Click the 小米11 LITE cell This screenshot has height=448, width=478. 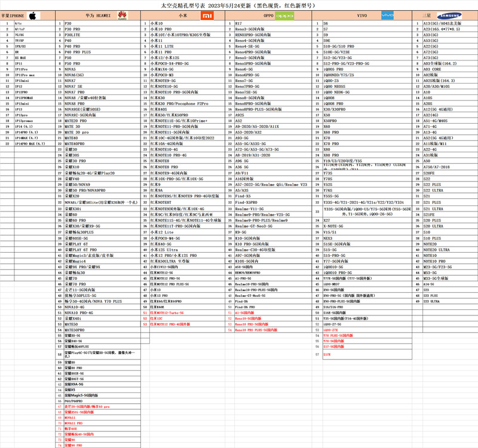187,47
